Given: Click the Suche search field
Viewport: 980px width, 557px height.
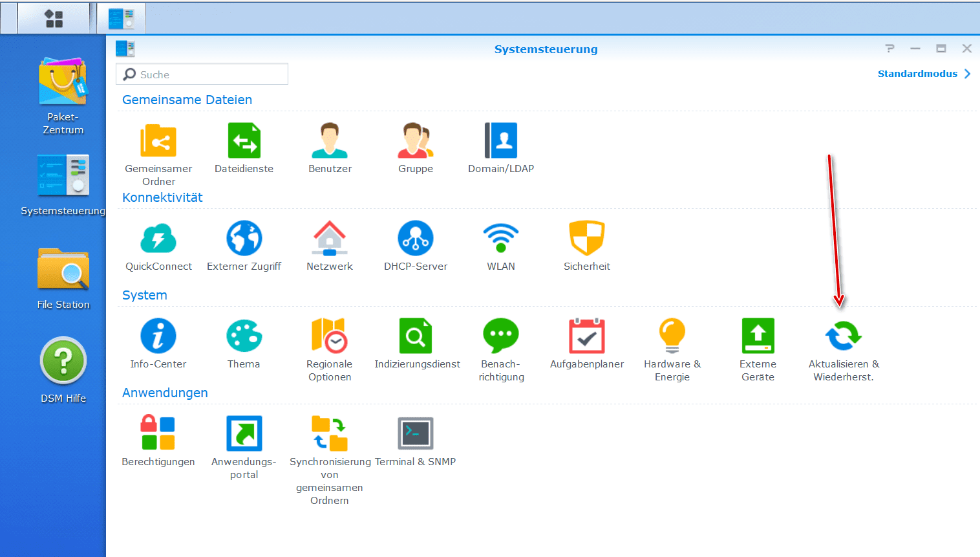Looking at the screenshot, I should coord(202,74).
